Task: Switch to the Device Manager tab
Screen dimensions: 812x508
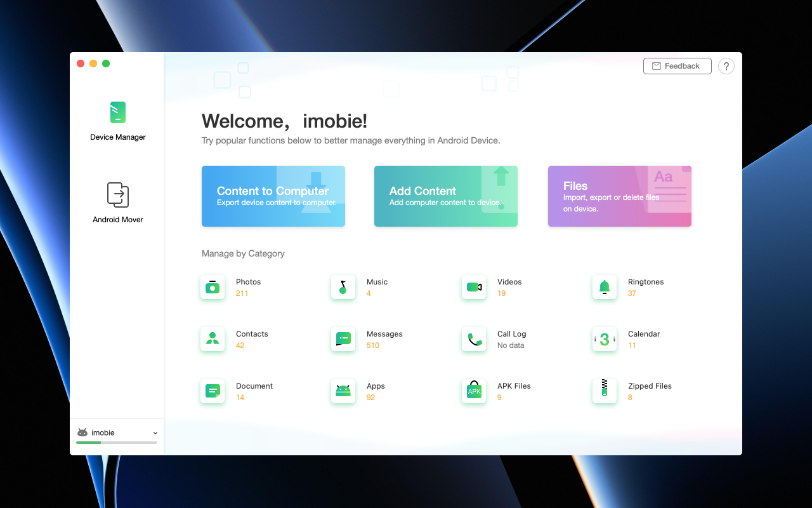Action: coord(118,121)
